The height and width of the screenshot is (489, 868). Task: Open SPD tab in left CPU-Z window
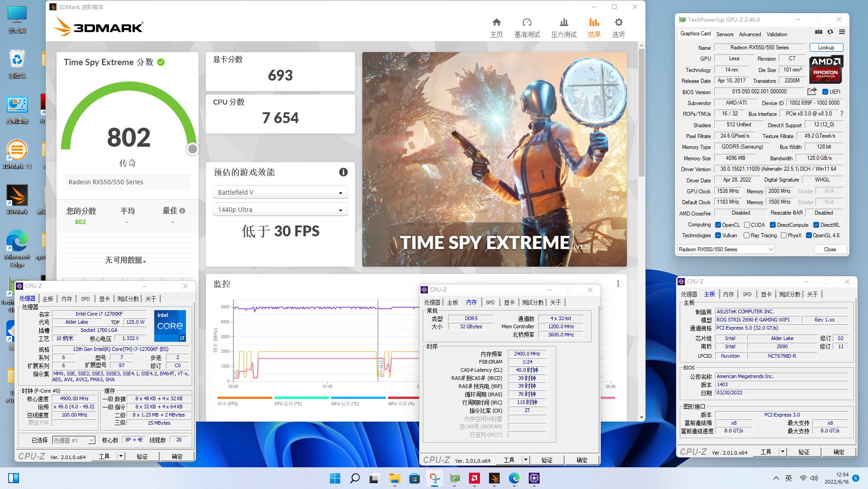pyautogui.click(x=85, y=299)
